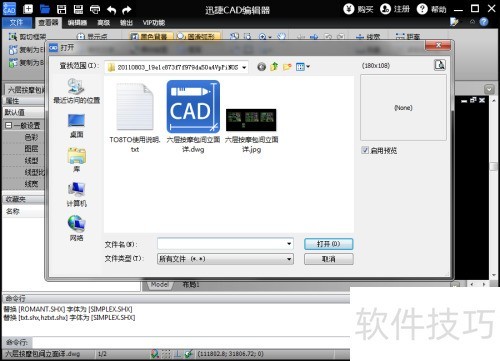
Task: Click Go Back icon in Open dialog
Action: (262, 67)
